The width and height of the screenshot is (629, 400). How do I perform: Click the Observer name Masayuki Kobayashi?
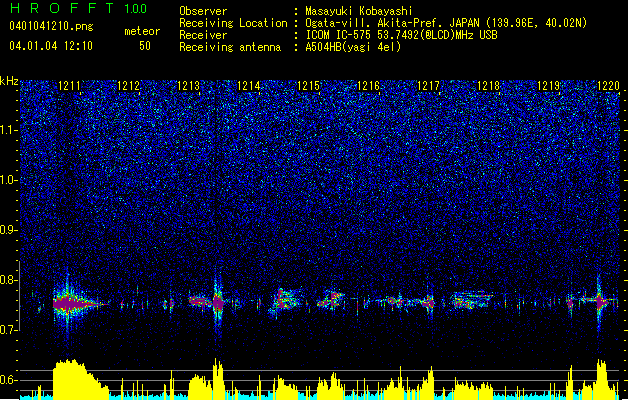pyautogui.click(x=359, y=11)
